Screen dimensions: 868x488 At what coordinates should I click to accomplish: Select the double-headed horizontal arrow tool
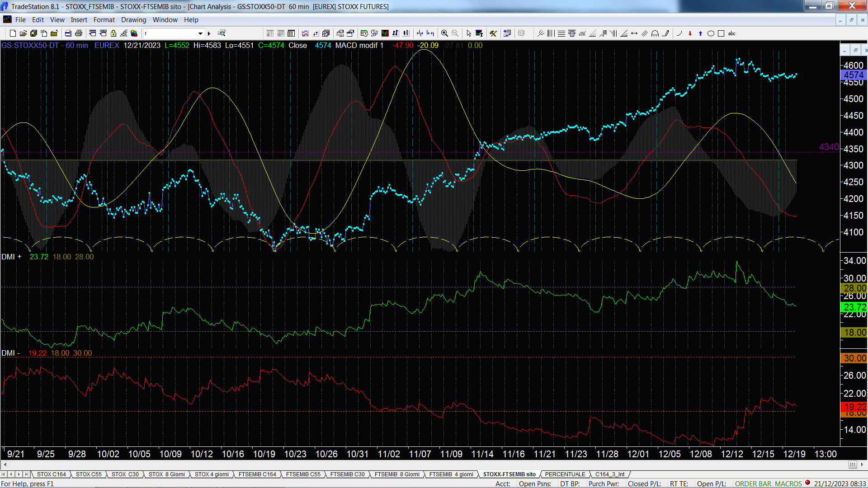click(634, 33)
